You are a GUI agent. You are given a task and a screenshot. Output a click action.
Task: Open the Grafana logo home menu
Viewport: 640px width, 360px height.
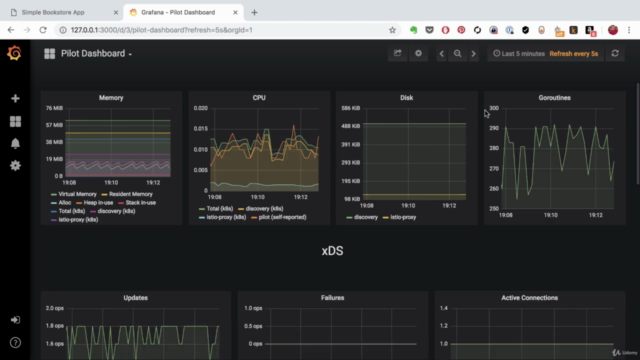coord(14,53)
